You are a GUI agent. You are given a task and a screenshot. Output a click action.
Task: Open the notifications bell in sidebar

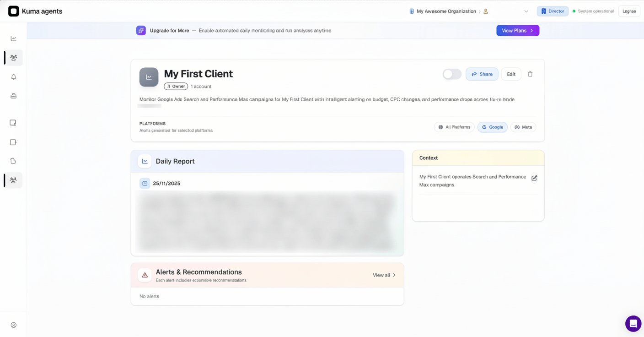tap(14, 77)
